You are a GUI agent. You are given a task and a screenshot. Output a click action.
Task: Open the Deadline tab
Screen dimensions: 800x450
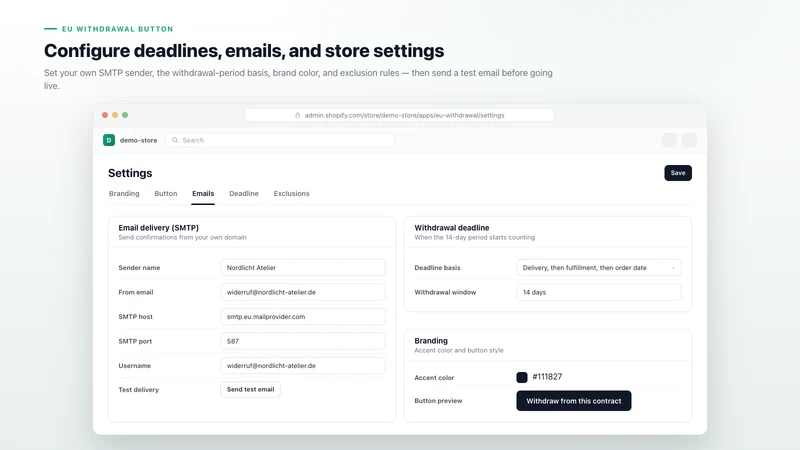point(244,193)
